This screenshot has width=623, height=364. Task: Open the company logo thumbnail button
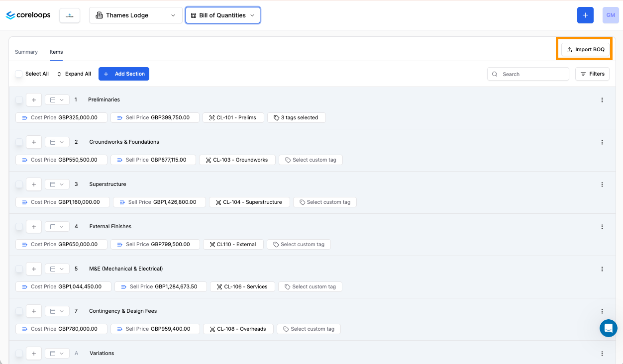click(x=70, y=15)
